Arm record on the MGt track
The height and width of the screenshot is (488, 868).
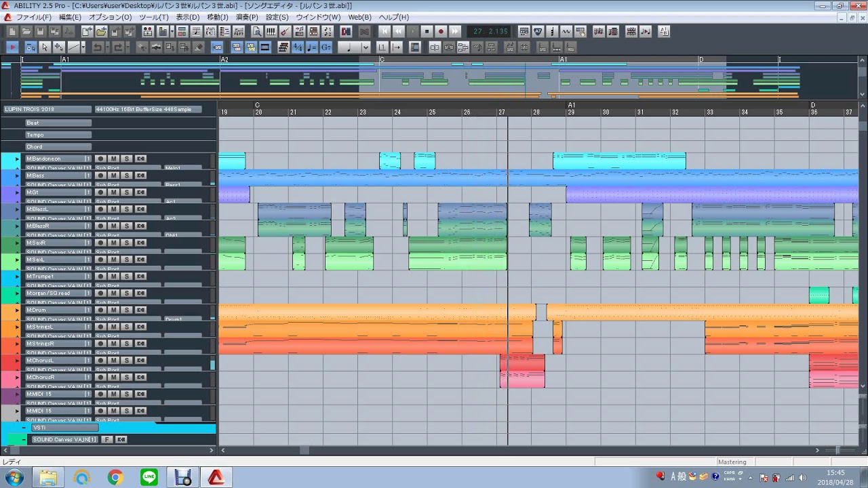tap(100, 192)
